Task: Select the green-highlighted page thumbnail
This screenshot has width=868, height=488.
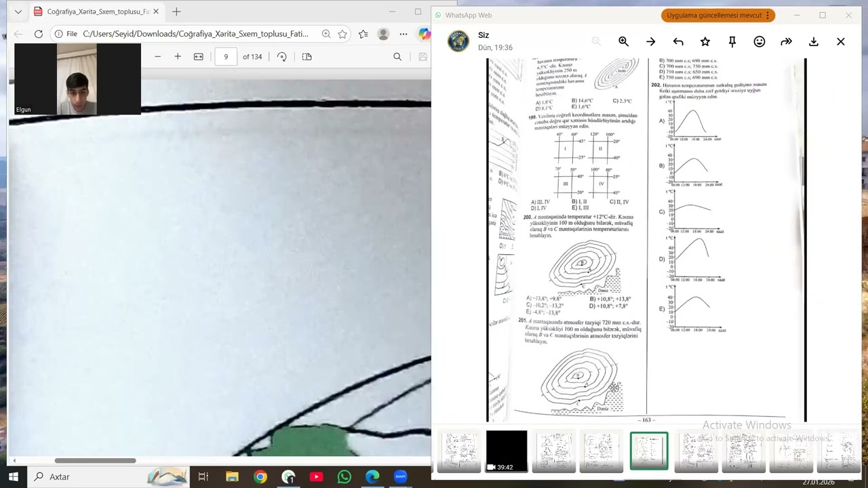Action: click(649, 451)
